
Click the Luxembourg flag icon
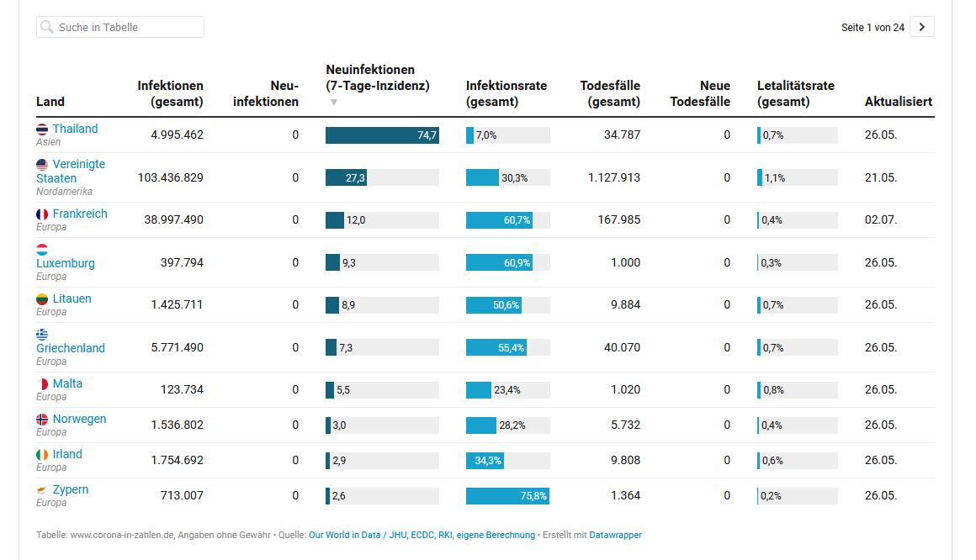42,250
